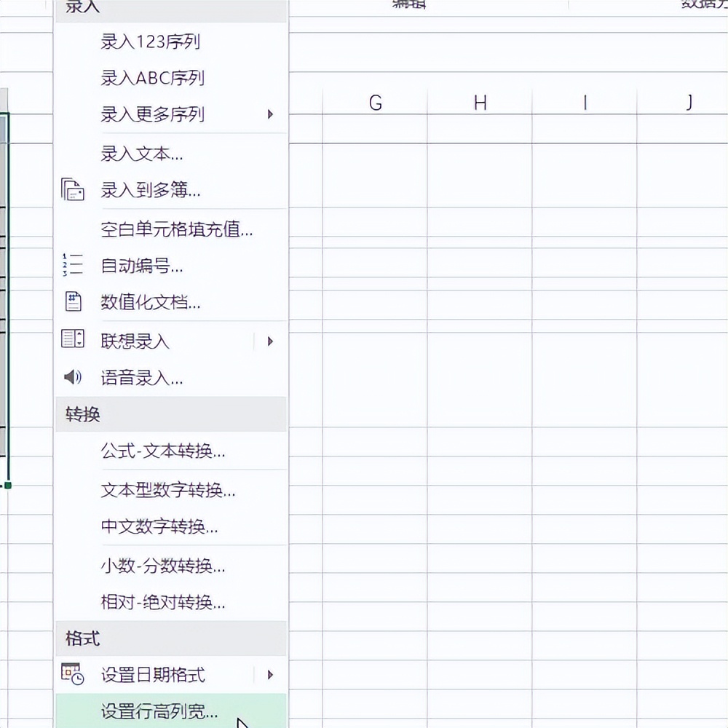Expand the 设置日期格式 submenu arrow

[270, 675]
